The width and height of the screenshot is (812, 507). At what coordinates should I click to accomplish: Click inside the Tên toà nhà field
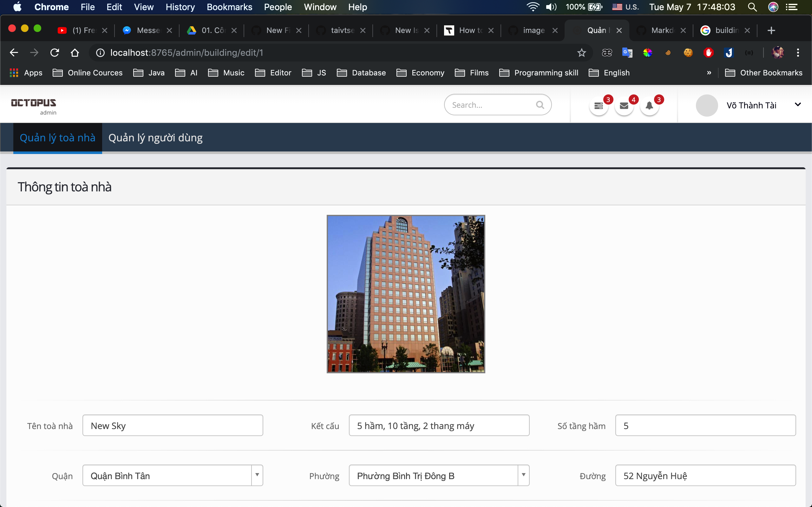[173, 425]
